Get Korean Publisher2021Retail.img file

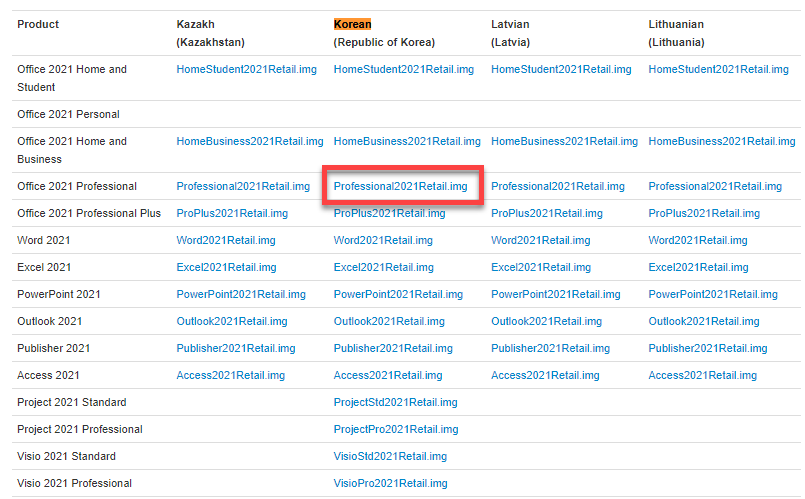[393, 348]
